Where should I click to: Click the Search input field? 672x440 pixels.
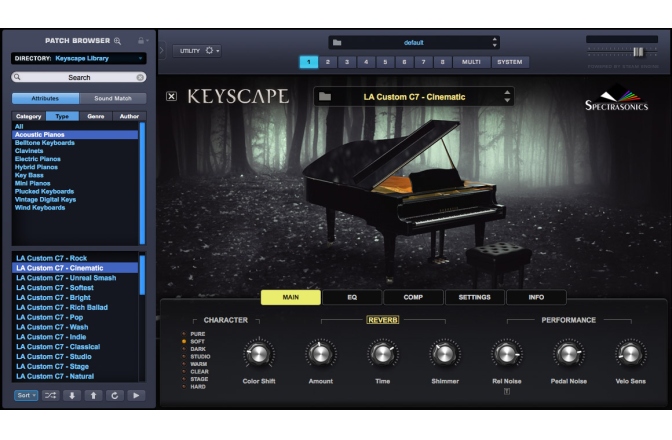pyautogui.click(x=79, y=78)
